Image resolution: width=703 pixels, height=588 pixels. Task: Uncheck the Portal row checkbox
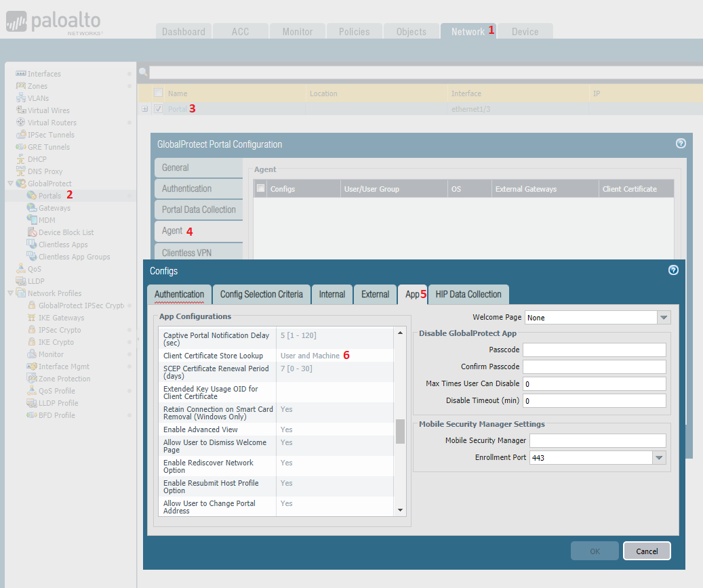pyautogui.click(x=158, y=108)
